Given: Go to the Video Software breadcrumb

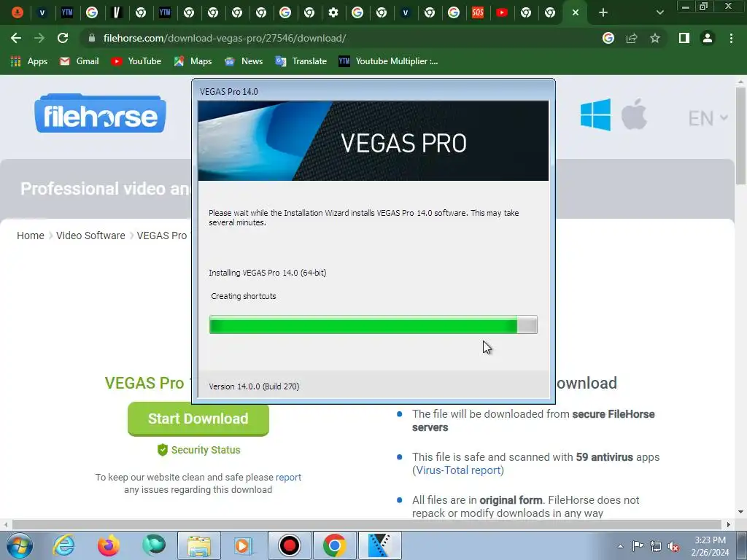Looking at the screenshot, I should tap(90, 236).
